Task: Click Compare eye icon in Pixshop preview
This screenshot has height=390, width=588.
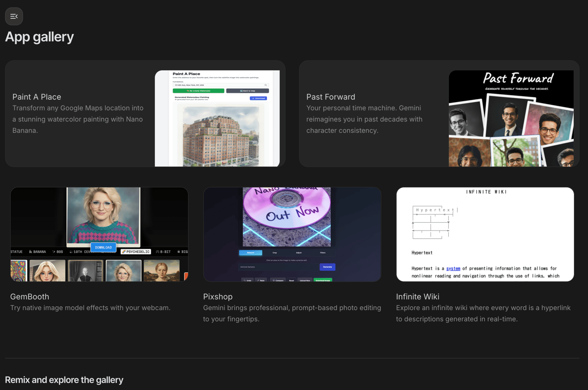Action: click(x=274, y=280)
